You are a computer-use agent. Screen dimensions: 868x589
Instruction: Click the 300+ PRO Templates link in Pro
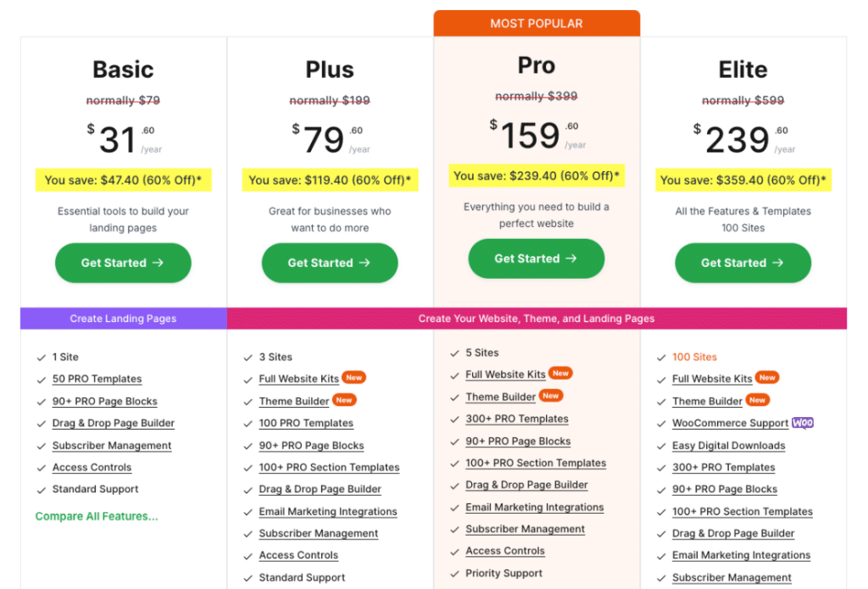click(517, 419)
